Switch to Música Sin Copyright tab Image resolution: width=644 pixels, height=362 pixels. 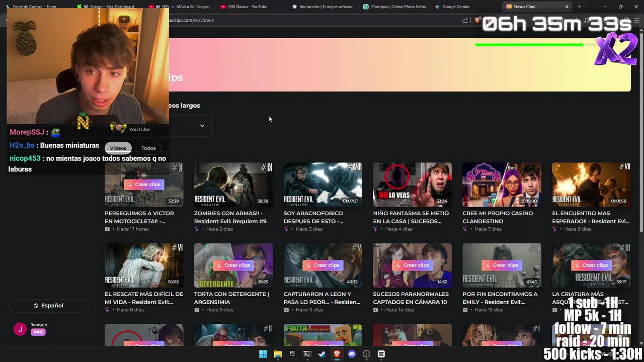180,7
